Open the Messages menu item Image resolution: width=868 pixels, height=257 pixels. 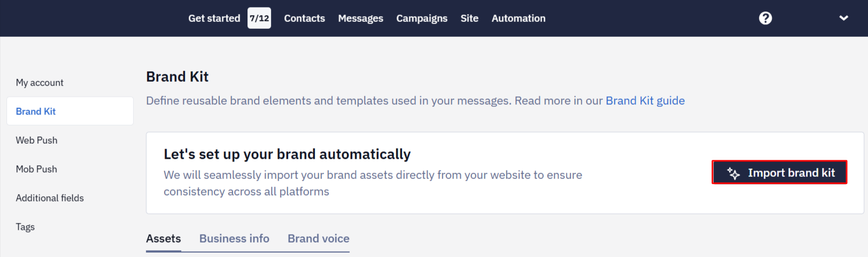pyautogui.click(x=361, y=18)
